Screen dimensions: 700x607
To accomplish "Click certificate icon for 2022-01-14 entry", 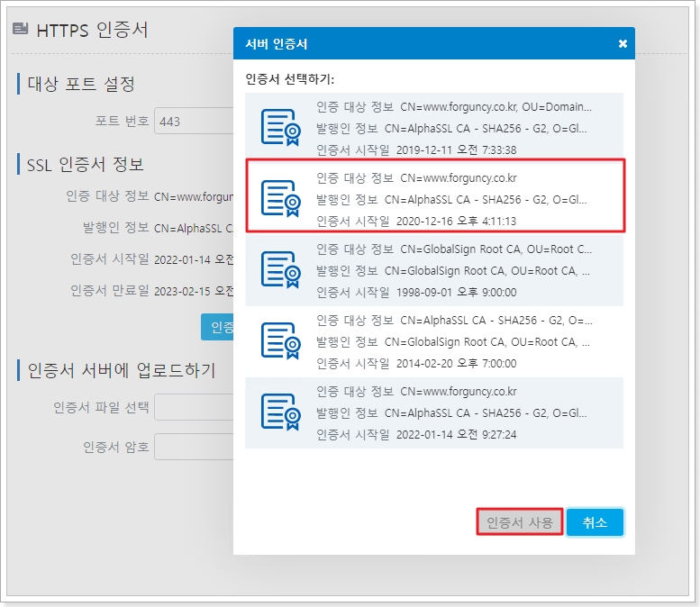I will [279, 412].
